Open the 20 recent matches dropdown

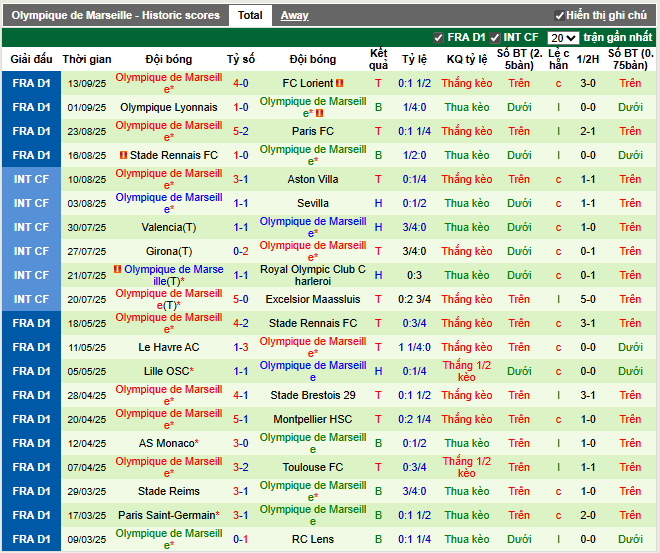point(563,38)
